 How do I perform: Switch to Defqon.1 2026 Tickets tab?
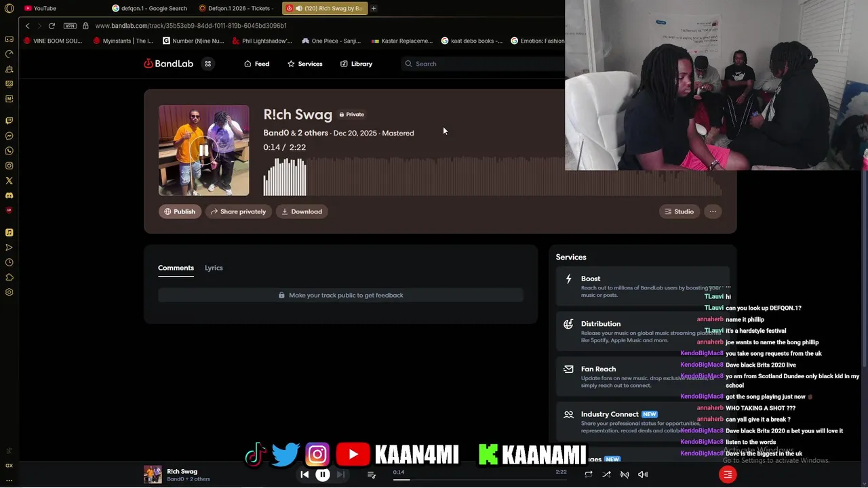237,8
